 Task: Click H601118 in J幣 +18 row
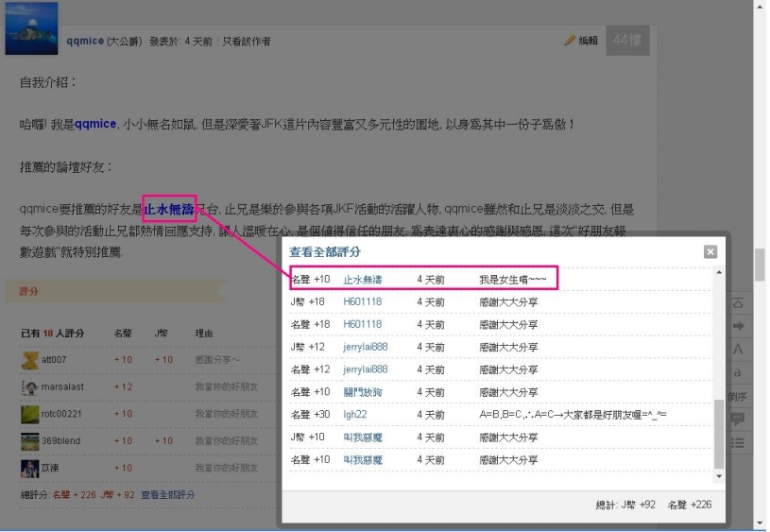[363, 301]
